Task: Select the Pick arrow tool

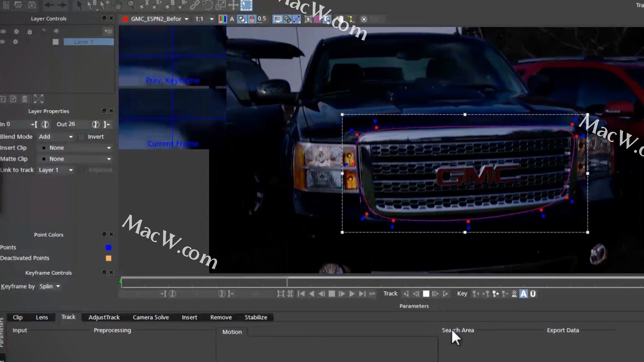Action: (x=79, y=5)
